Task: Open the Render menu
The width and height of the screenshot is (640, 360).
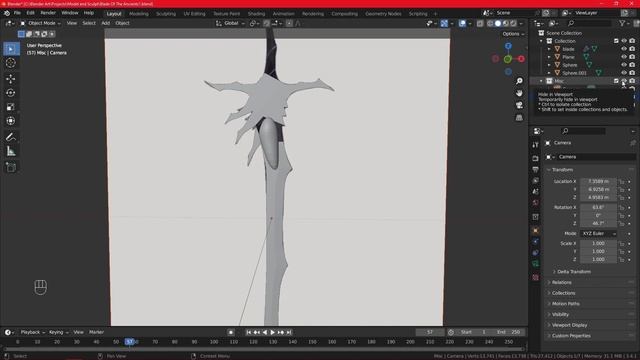Action: [x=48, y=13]
